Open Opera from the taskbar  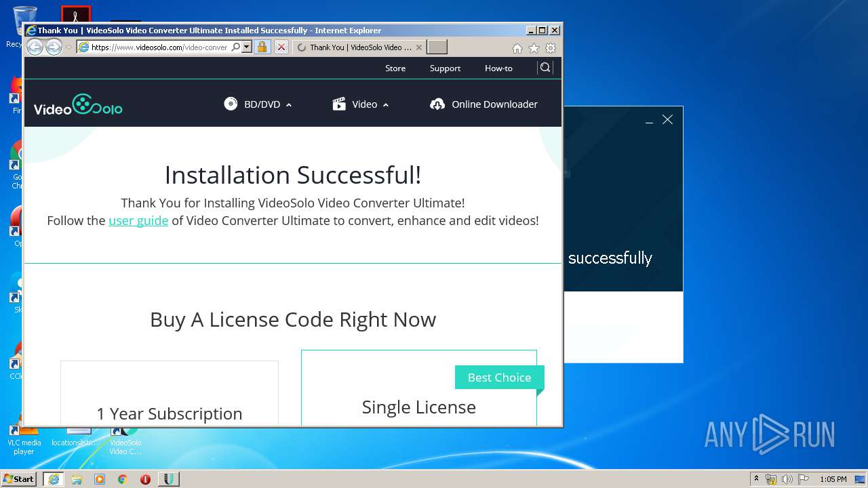145,479
